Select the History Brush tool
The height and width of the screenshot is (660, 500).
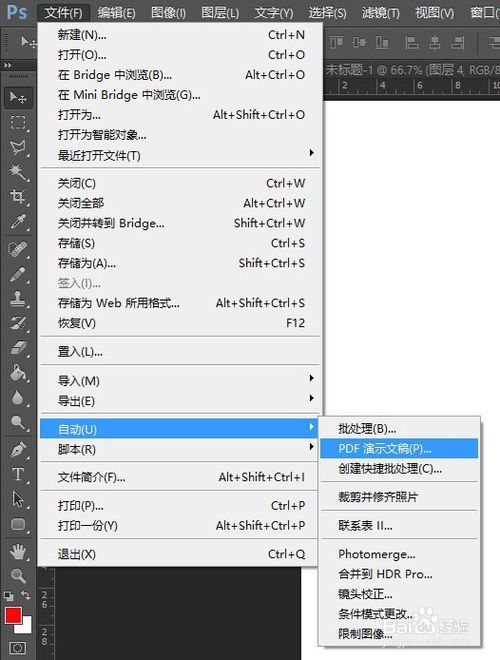click(18, 323)
